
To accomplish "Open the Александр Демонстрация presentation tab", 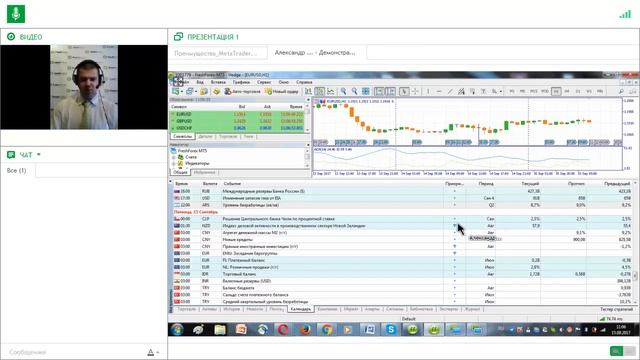I will pos(315,53).
